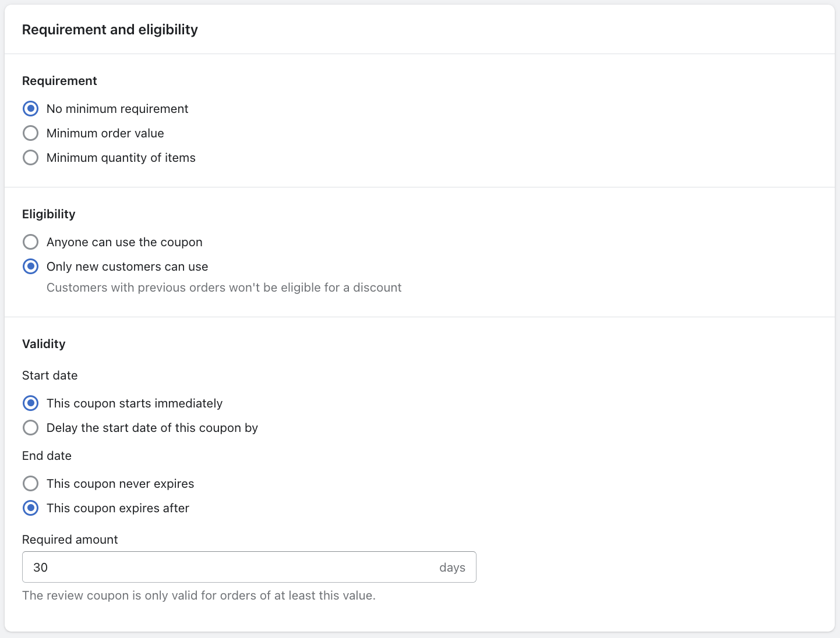
Task: Click the Requirement section heading
Action: coord(59,81)
